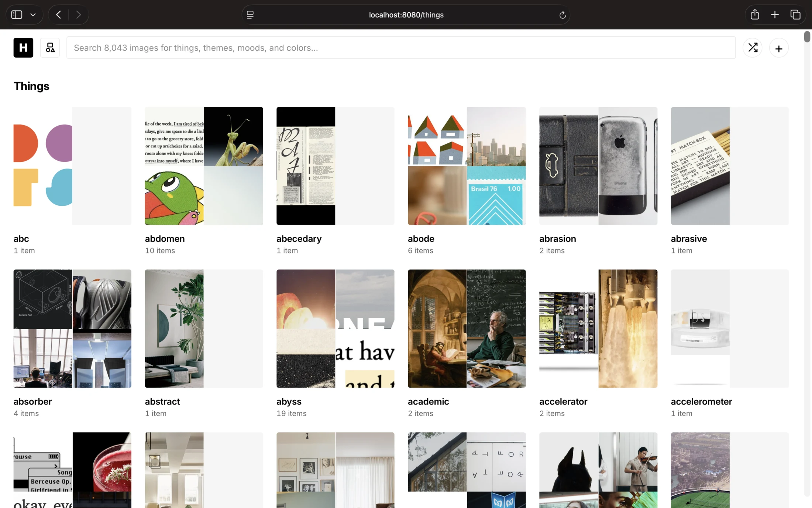Open the accelerator collection thumbnail
Viewport: 812px width, 508px height.
click(x=598, y=328)
